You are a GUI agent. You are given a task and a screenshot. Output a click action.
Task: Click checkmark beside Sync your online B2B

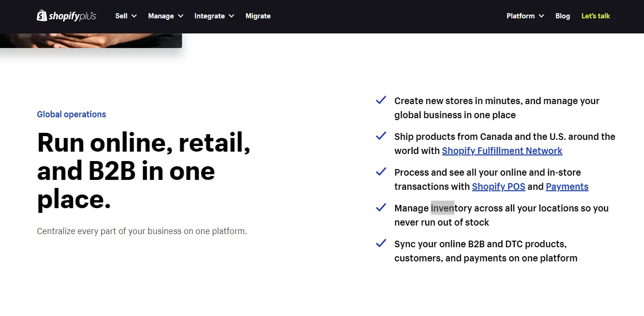point(381,243)
